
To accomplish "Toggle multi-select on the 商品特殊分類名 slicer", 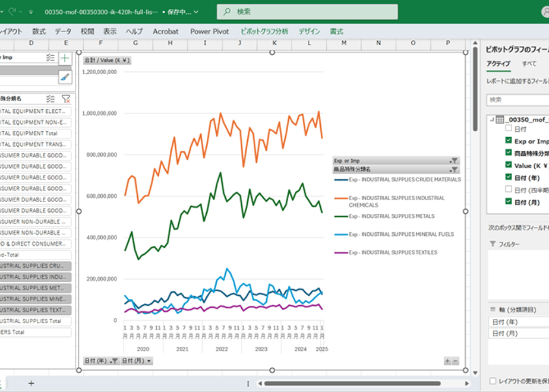I will point(51,99).
